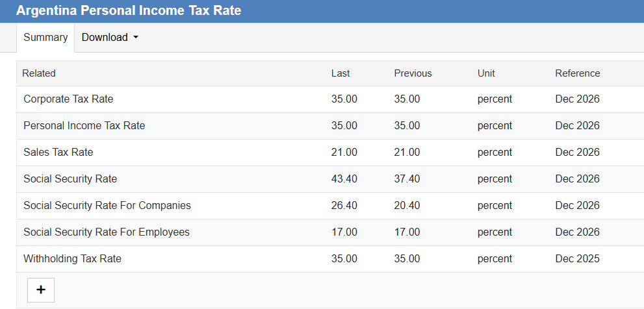The width and height of the screenshot is (644, 309).
Task: Select Personal Income Tax last value 35.00
Action: 344,125
